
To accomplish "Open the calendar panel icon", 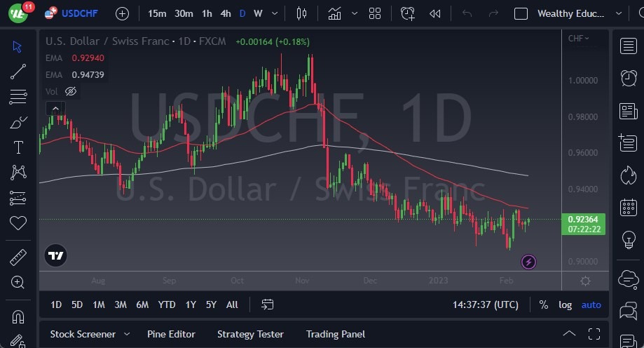I will coord(629,207).
